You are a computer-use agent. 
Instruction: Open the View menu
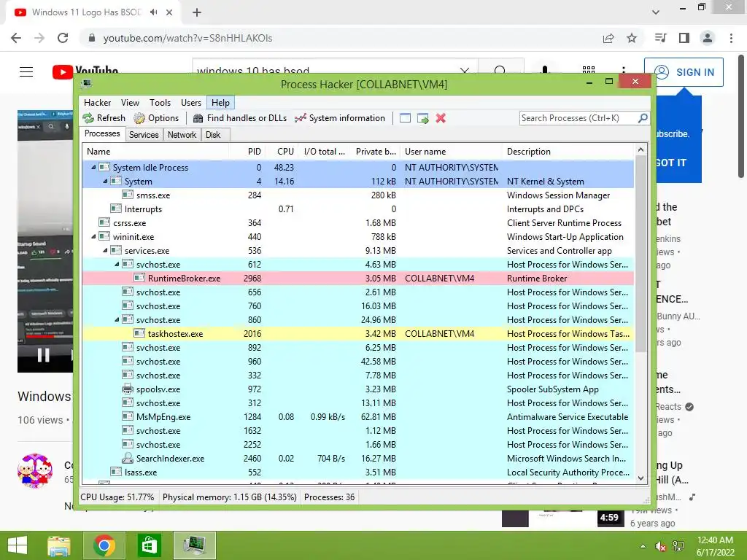point(130,103)
